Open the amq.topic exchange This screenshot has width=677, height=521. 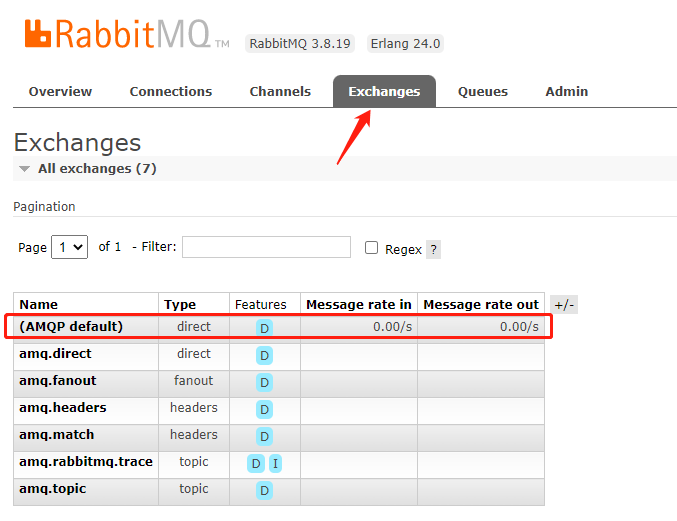53,488
